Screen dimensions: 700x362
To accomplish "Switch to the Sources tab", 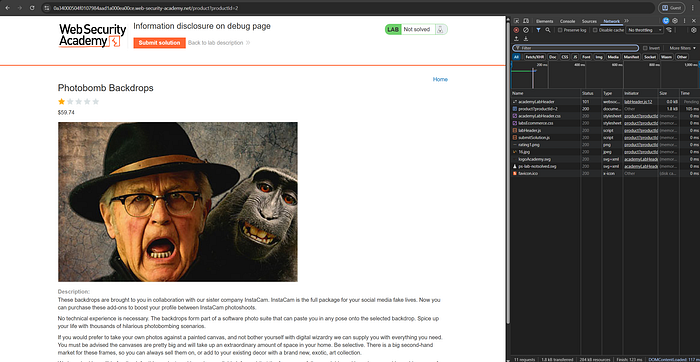I will (x=589, y=21).
